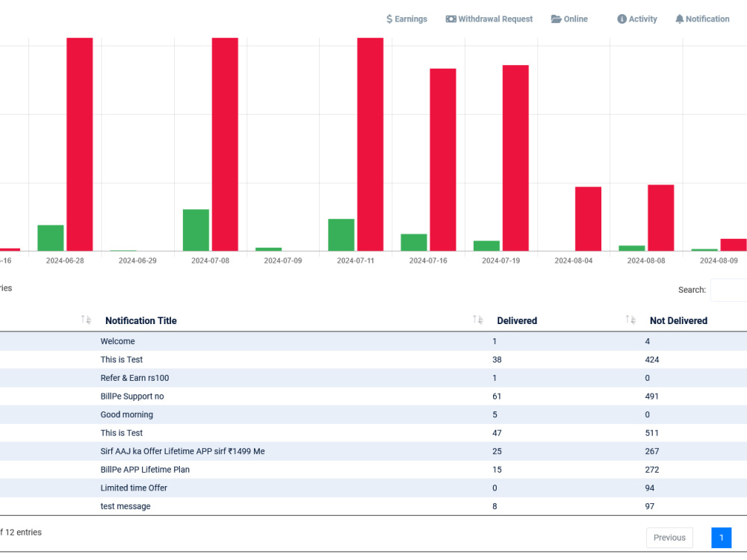Click the green bar for 2024-07-19
This screenshot has width=747, height=560.
pyautogui.click(x=486, y=246)
